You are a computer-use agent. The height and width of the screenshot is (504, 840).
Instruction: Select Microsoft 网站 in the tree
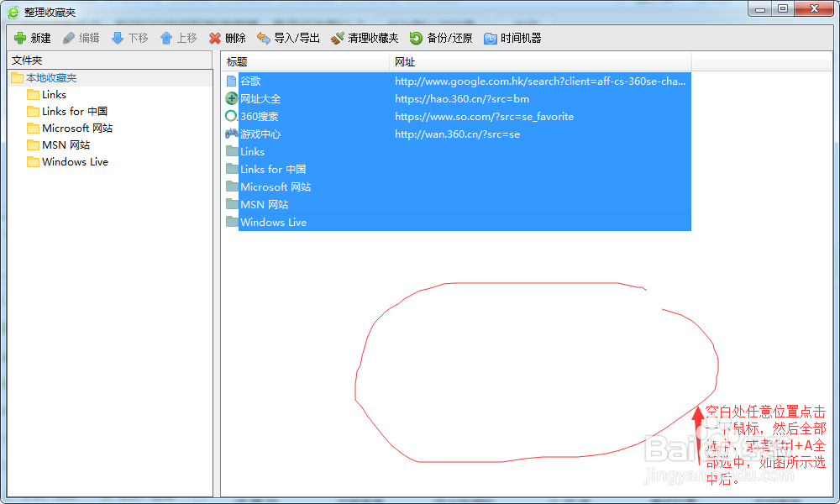(77, 128)
